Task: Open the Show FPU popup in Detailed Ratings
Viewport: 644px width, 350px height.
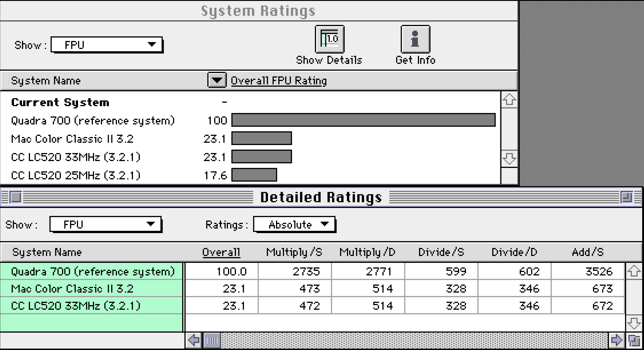Action: tap(106, 224)
